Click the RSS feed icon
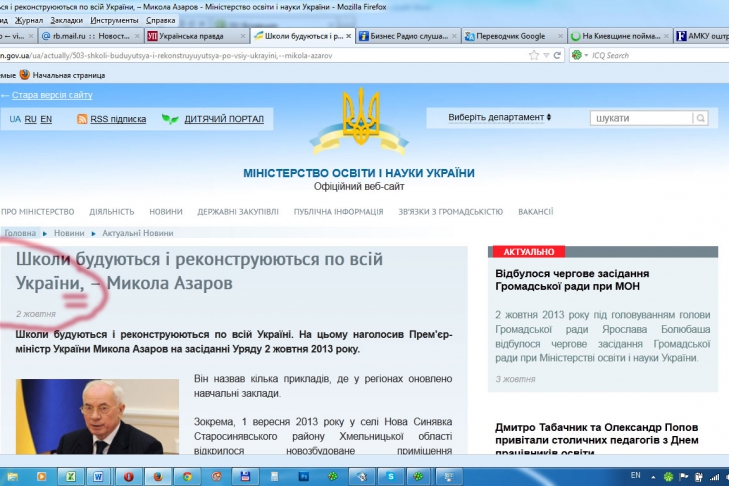Viewport: 729px width, 486px height. pyautogui.click(x=82, y=119)
